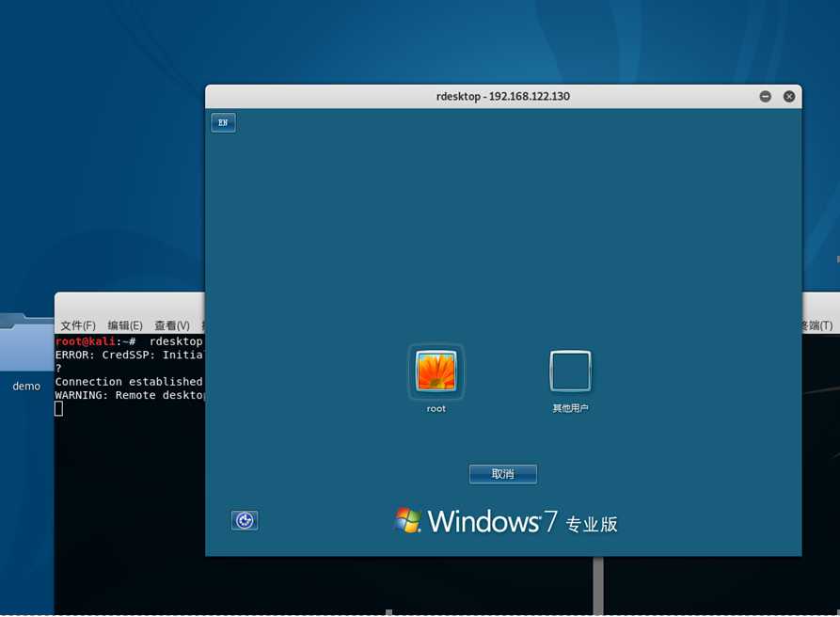840x617 pixels.
Task: Switch input language with EN indicator
Action: pyautogui.click(x=223, y=122)
